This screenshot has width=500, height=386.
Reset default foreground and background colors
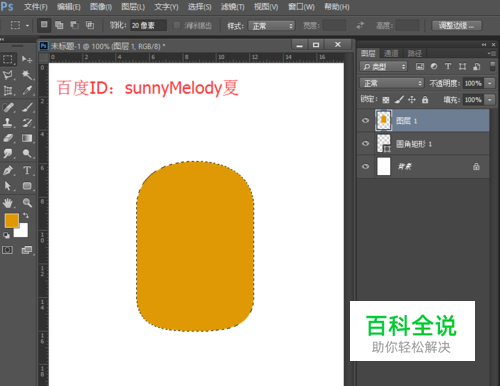(6, 235)
